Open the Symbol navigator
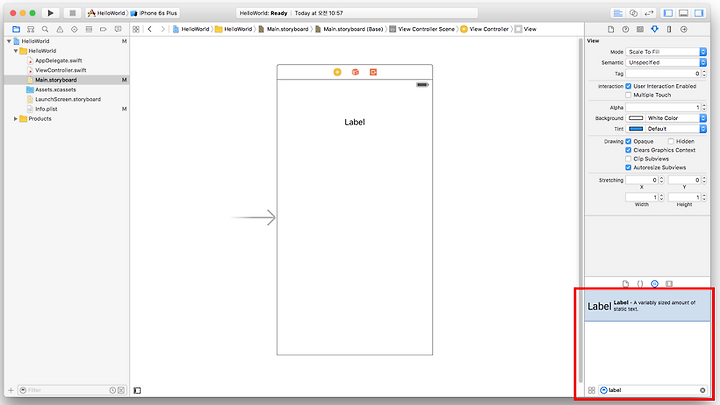 (x=31, y=29)
